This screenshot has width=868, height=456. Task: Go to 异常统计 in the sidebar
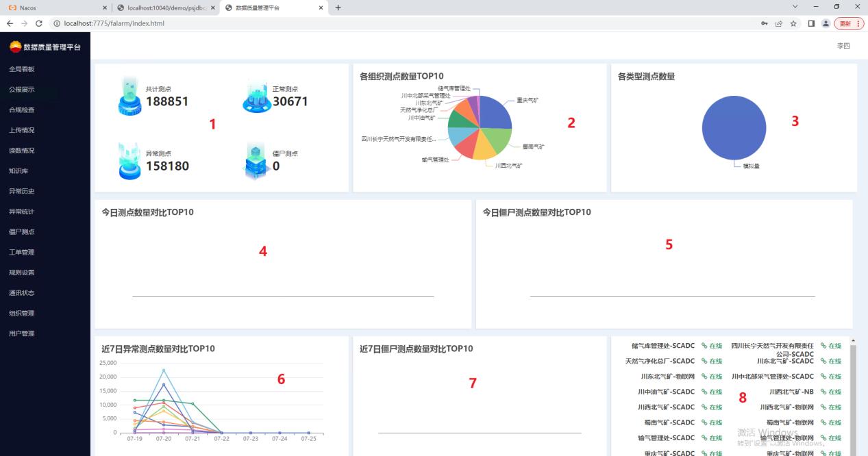(22, 212)
